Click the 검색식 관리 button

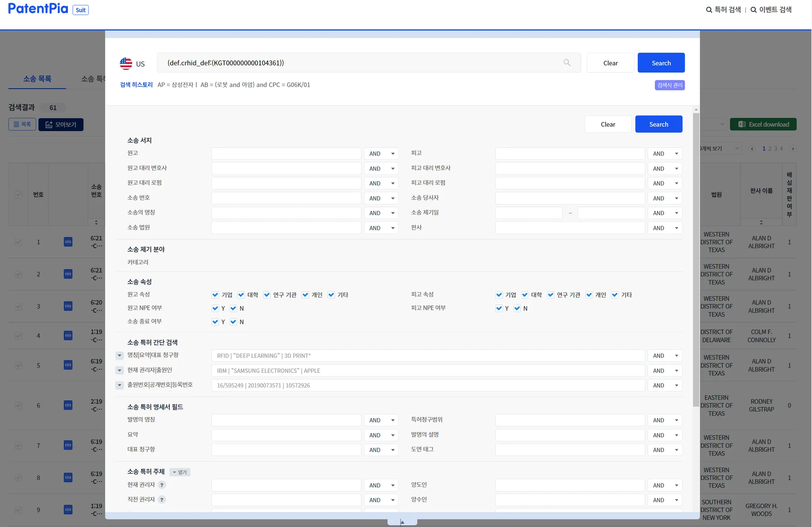(670, 85)
